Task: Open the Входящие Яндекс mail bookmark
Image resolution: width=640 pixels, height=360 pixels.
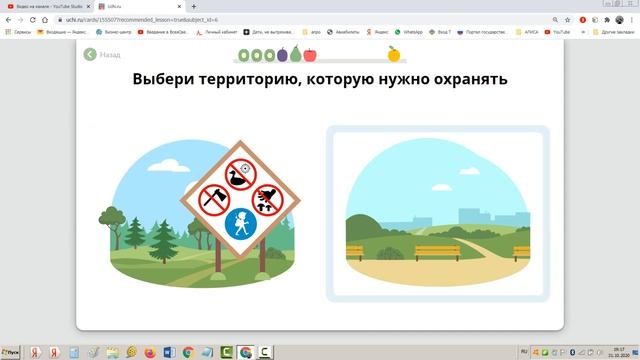Action: point(62,32)
